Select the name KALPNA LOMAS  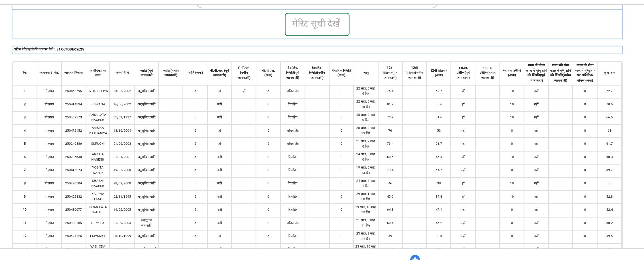coord(98,197)
